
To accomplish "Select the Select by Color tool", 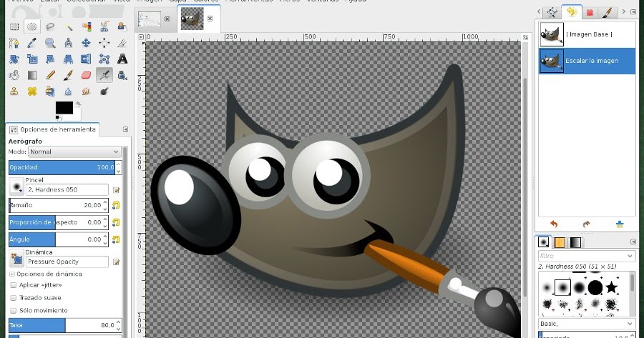I will 87,27.
